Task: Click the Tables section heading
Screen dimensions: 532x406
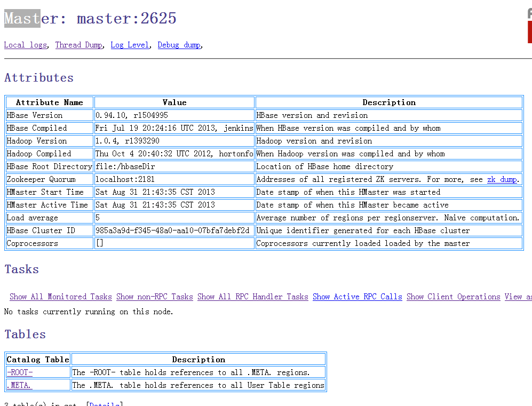Action: point(25,335)
